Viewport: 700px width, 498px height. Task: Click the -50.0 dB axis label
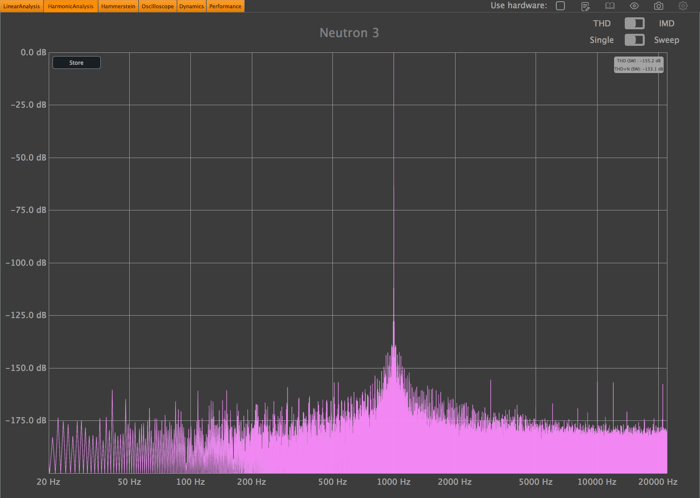point(28,158)
